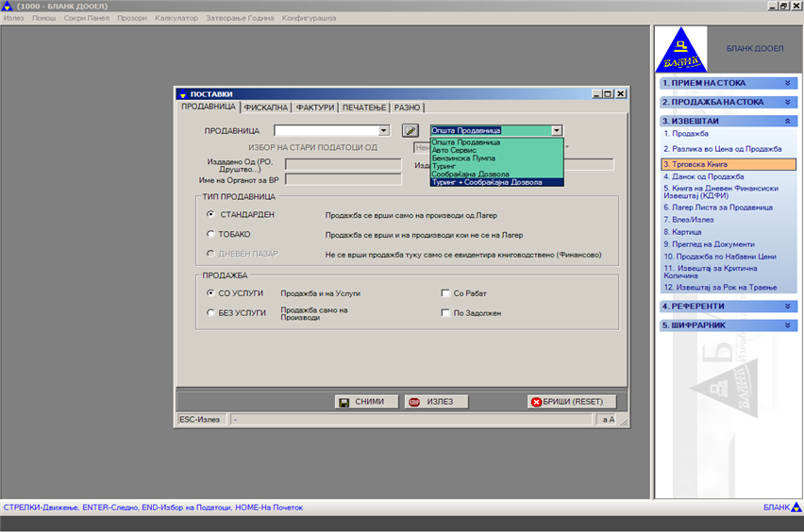Open the Калкулатор menu
Image resolution: width=804 pixels, height=532 pixels.
pyautogui.click(x=176, y=18)
